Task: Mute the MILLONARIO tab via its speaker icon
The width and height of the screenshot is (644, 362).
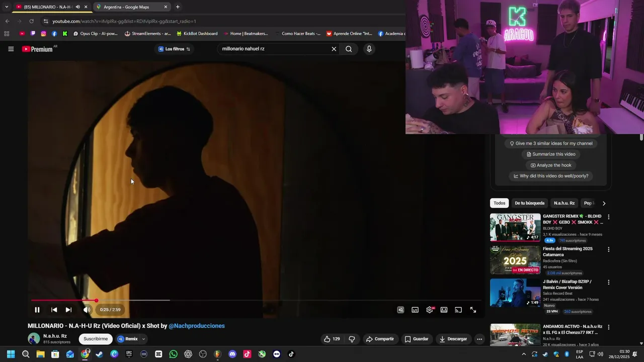Action: 77,7
